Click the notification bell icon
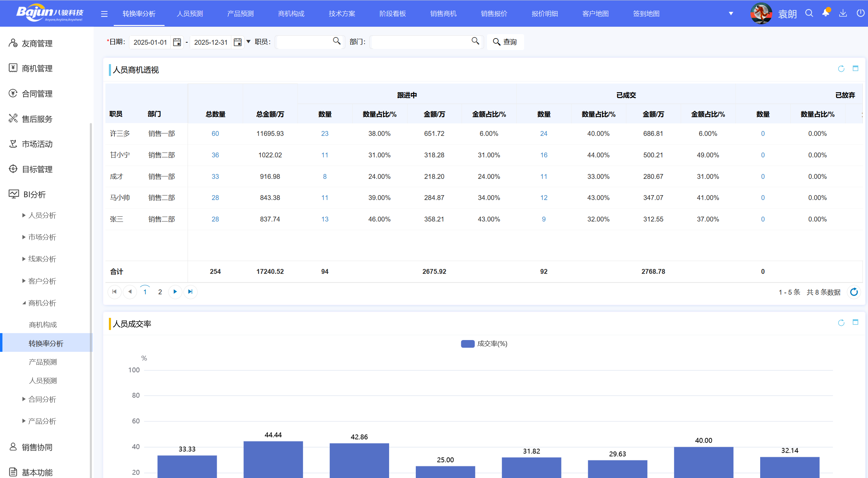Viewport: 868px width, 478px height. pyautogui.click(x=825, y=13)
